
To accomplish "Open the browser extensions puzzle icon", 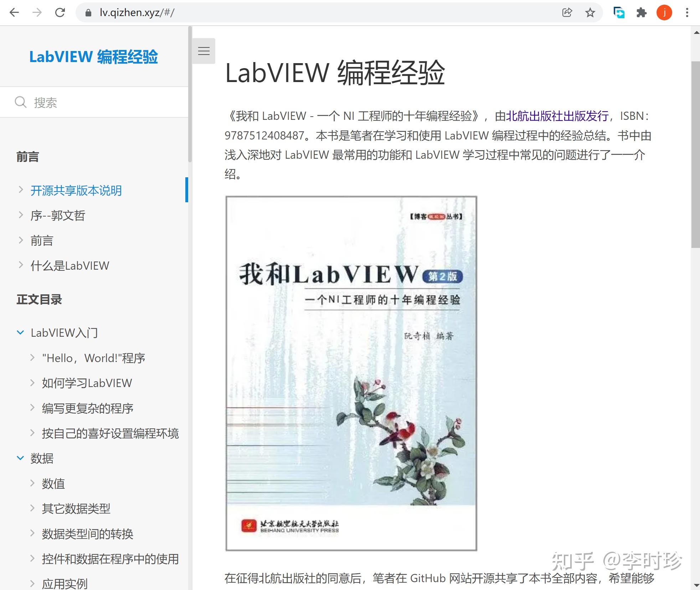I will [642, 12].
